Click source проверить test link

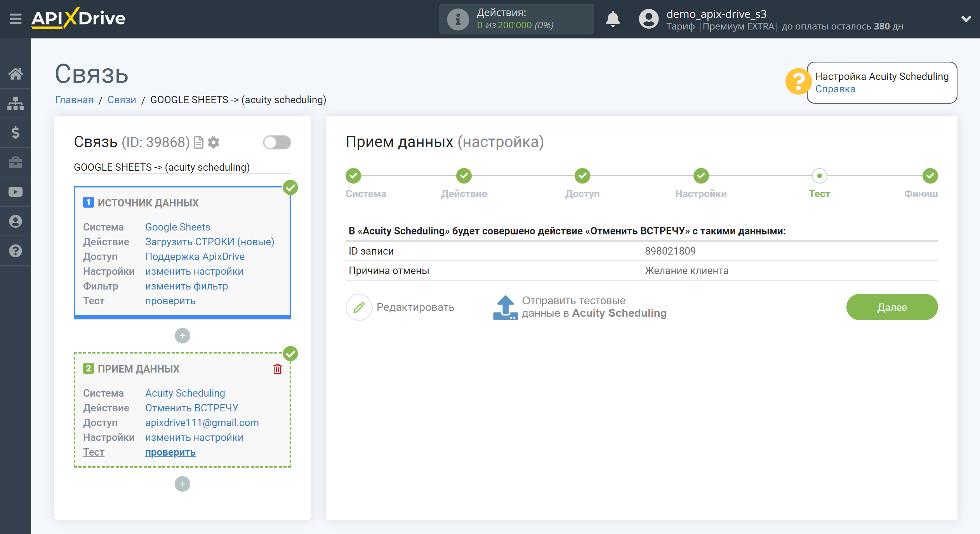pos(170,301)
